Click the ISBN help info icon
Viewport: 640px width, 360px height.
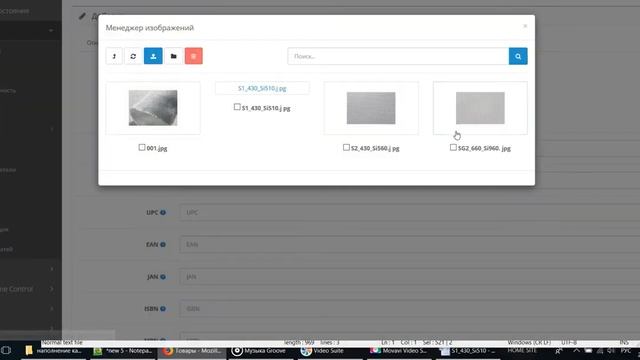[x=163, y=309]
